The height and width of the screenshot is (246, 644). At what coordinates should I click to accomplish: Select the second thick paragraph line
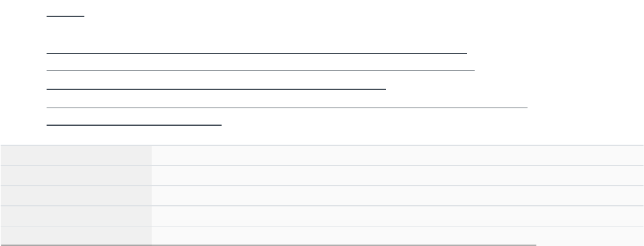pyautogui.click(x=216, y=89)
